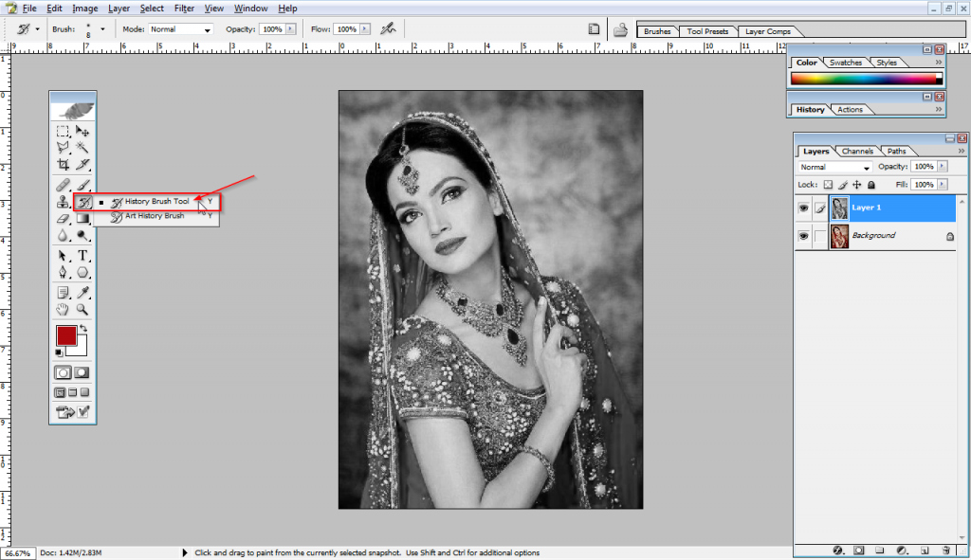Image resolution: width=971 pixels, height=560 pixels.
Task: Select the Gradient tool
Action: point(82,219)
